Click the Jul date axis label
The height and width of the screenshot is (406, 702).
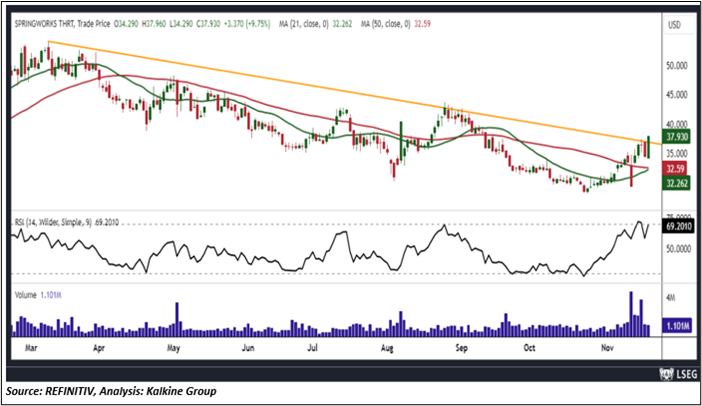312,348
